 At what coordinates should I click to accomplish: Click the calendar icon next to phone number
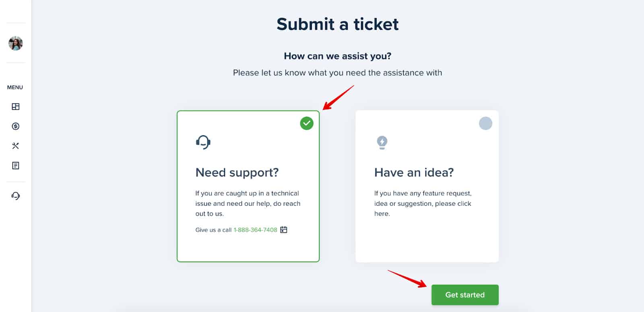click(x=284, y=230)
